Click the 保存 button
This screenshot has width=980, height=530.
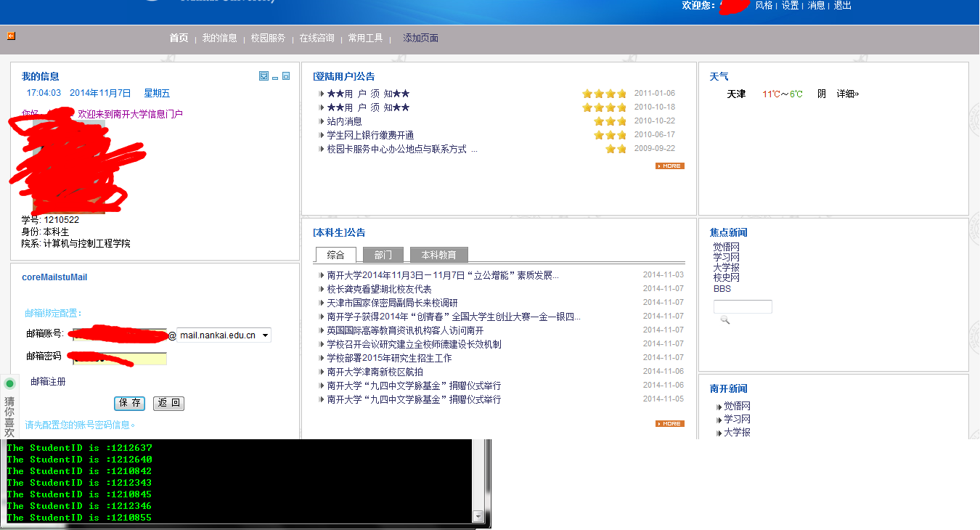coord(130,403)
